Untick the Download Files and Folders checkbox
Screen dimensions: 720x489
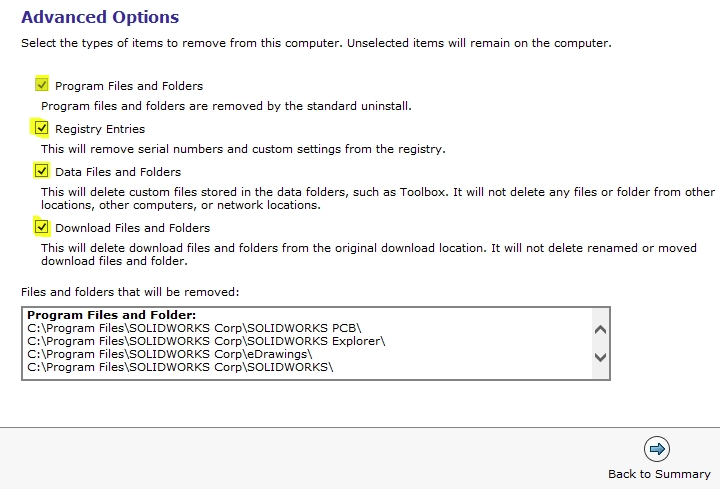coord(41,227)
